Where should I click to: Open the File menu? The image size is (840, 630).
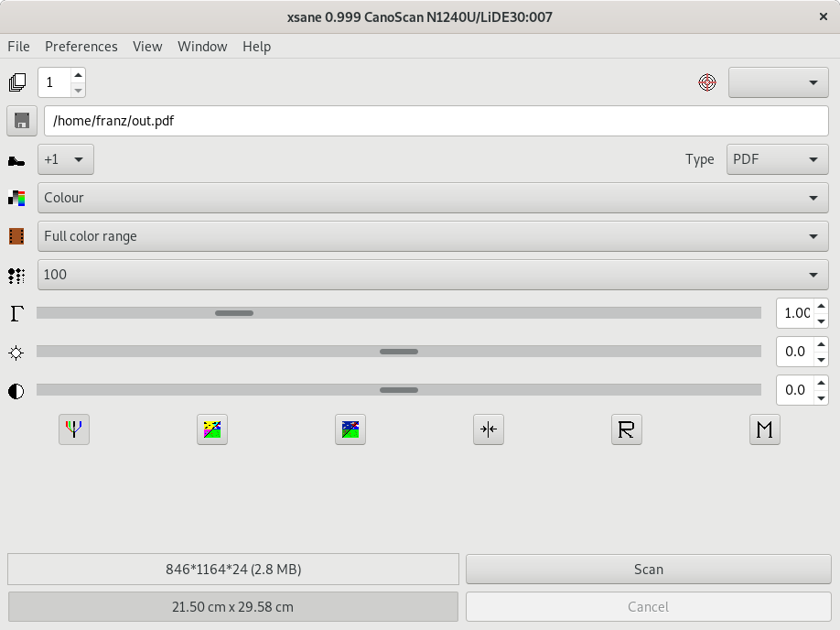18,47
